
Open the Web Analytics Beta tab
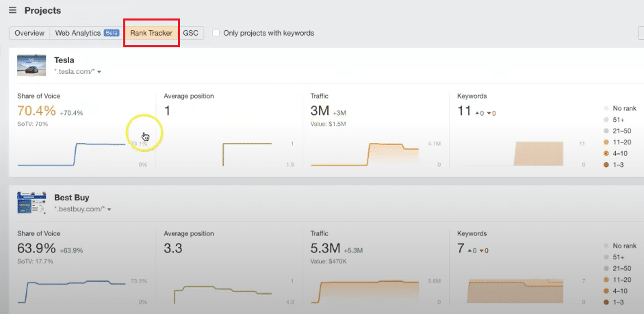click(x=87, y=33)
